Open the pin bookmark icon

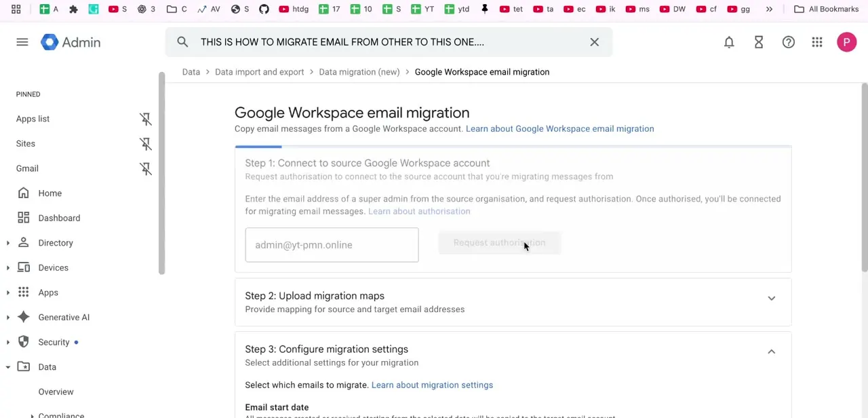(485, 9)
